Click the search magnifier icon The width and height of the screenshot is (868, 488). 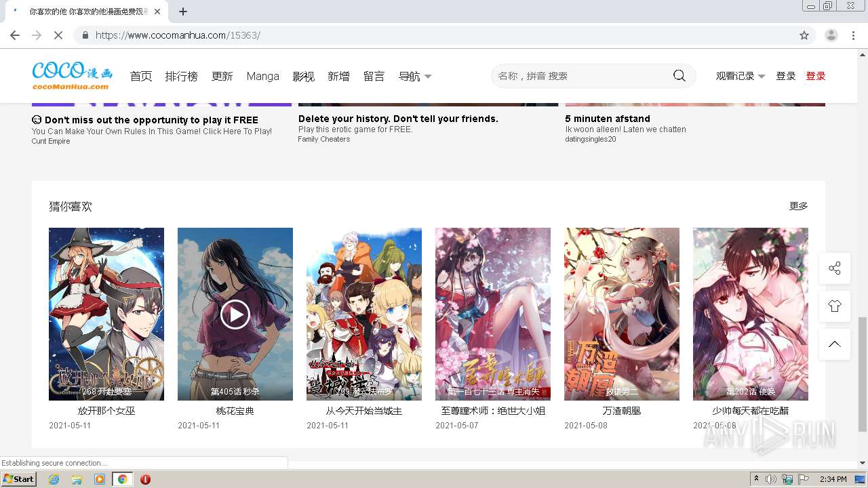(x=679, y=76)
